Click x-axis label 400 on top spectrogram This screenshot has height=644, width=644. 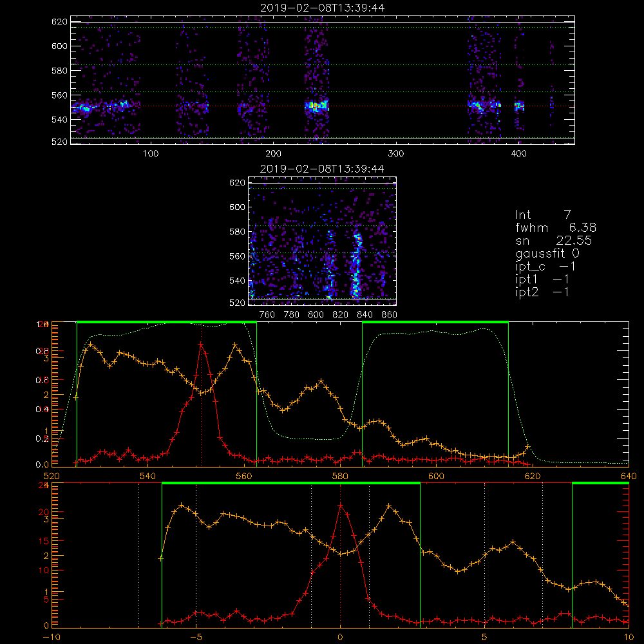(x=518, y=154)
